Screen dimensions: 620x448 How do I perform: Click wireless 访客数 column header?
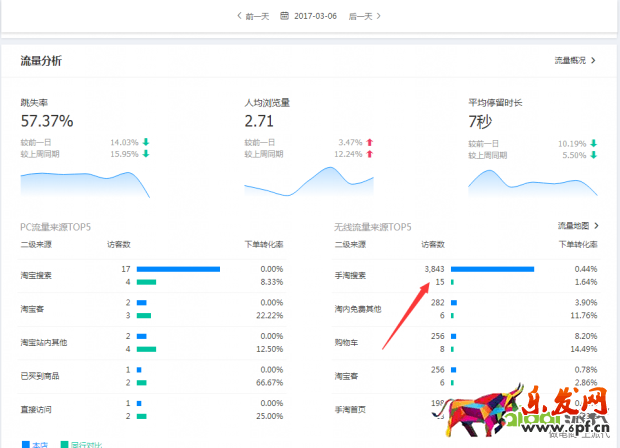click(x=433, y=245)
